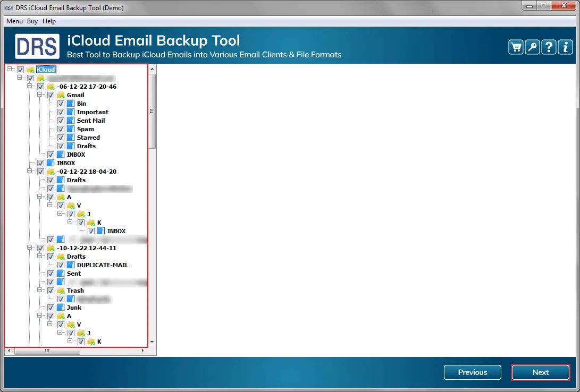This screenshot has width=580, height=392.
Task: Select the "Drafts" label under Gmail
Action: (86, 146)
